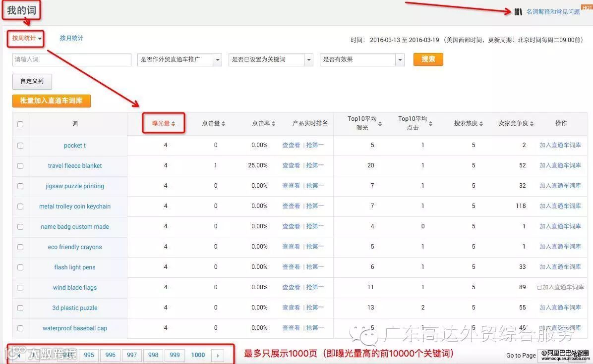The image size is (593, 364).
Task: Jump to page 1000 in pagination
Action: (198, 355)
